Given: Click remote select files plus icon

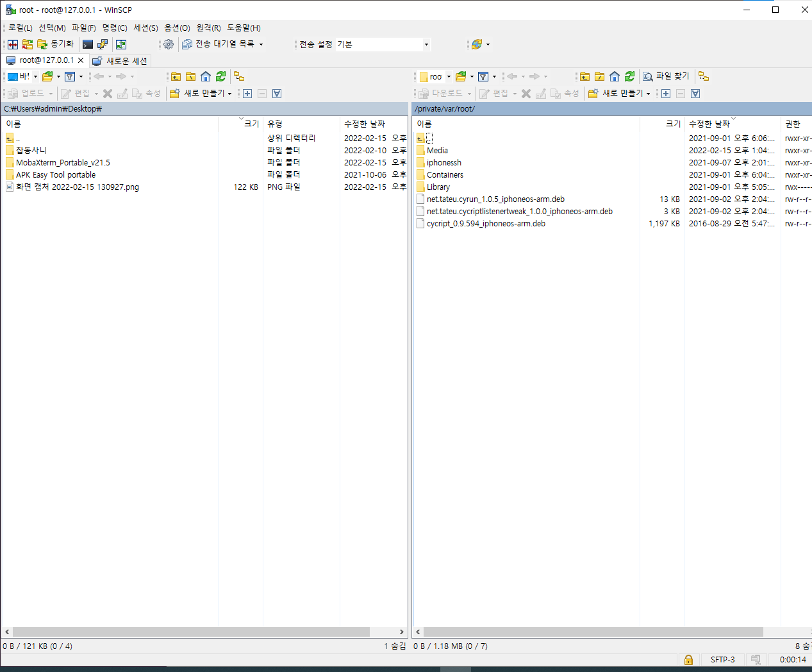Looking at the screenshot, I should tap(666, 94).
